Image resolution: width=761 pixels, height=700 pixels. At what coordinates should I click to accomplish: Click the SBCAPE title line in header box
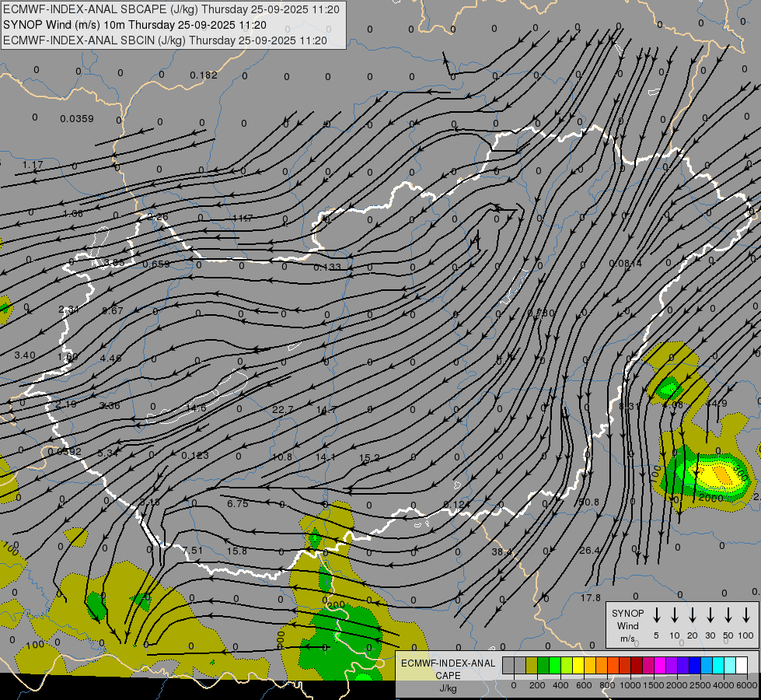(171, 9)
